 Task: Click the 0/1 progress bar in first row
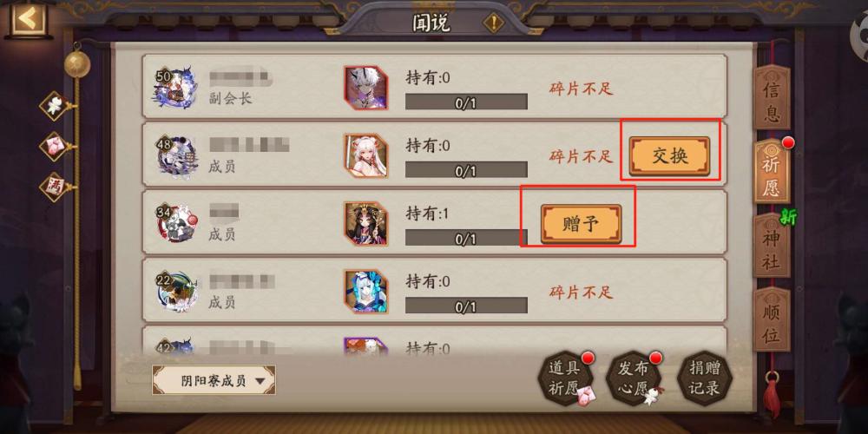[x=466, y=102]
